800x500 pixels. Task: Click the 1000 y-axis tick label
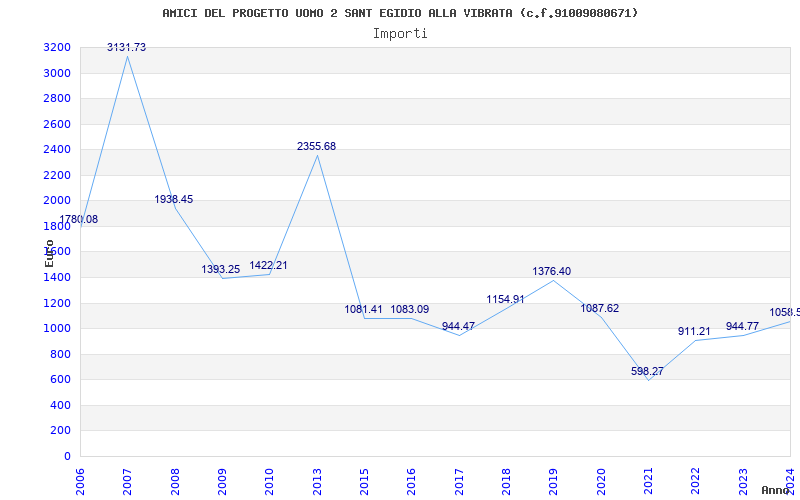57,329
